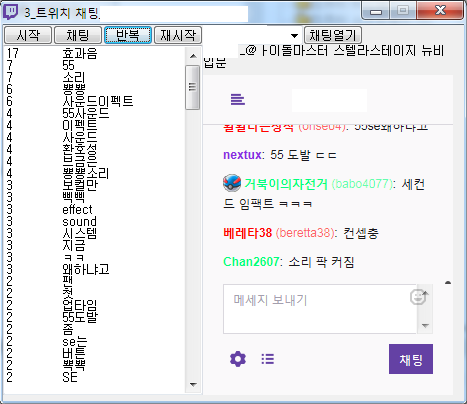This screenshot has width=467, height=404.
Task: Expand the channel combo box dropdown
Action: click(x=294, y=36)
